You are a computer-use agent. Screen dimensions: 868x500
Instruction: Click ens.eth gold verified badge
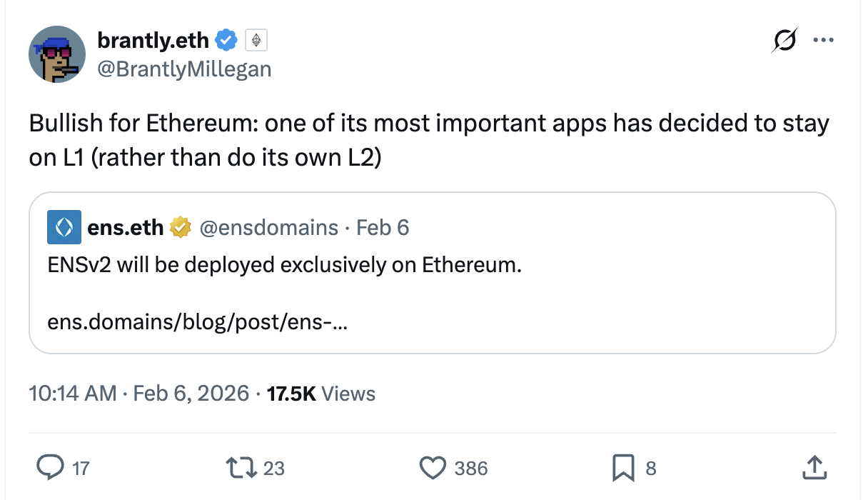coord(181,228)
